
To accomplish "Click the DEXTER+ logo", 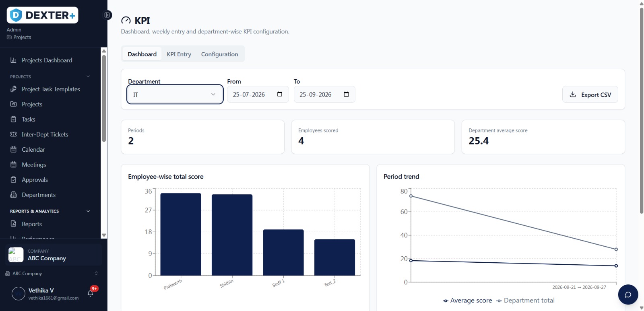I will tap(42, 15).
